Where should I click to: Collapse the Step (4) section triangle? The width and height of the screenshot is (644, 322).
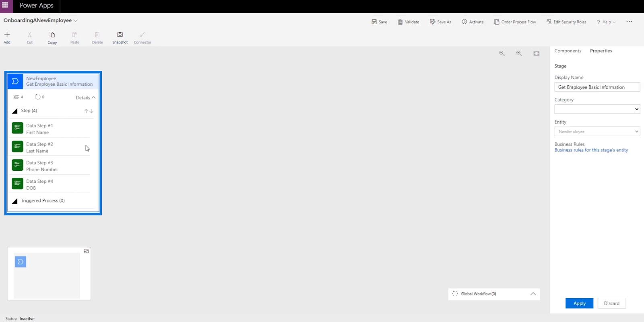pyautogui.click(x=15, y=111)
